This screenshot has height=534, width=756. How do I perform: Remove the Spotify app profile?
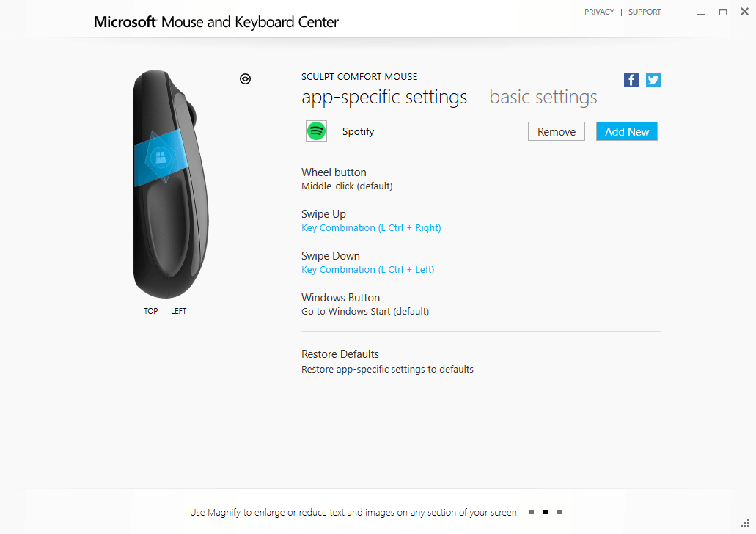tap(556, 132)
